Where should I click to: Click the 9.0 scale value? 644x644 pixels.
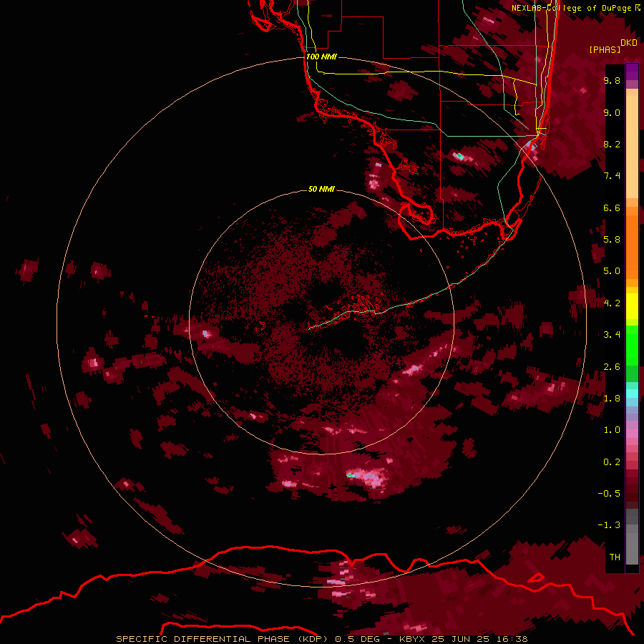612,112
